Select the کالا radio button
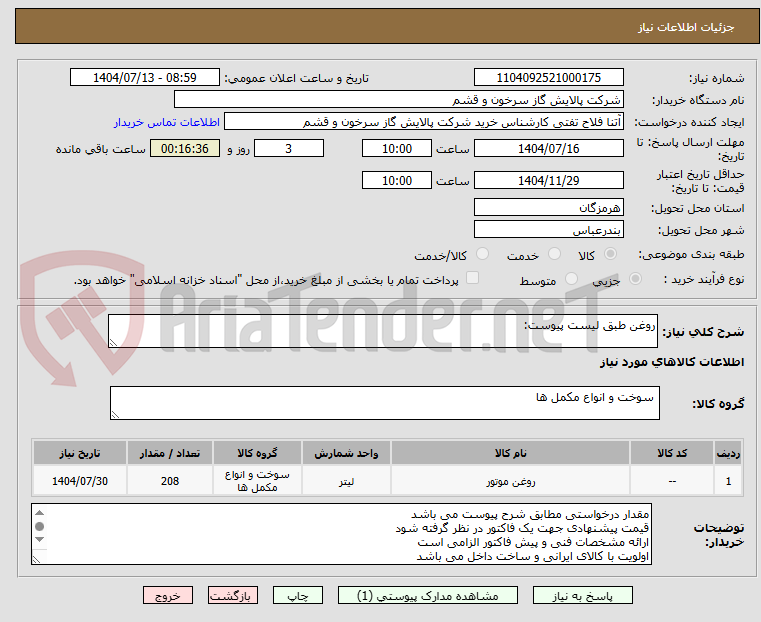761x622 pixels. [x=611, y=254]
